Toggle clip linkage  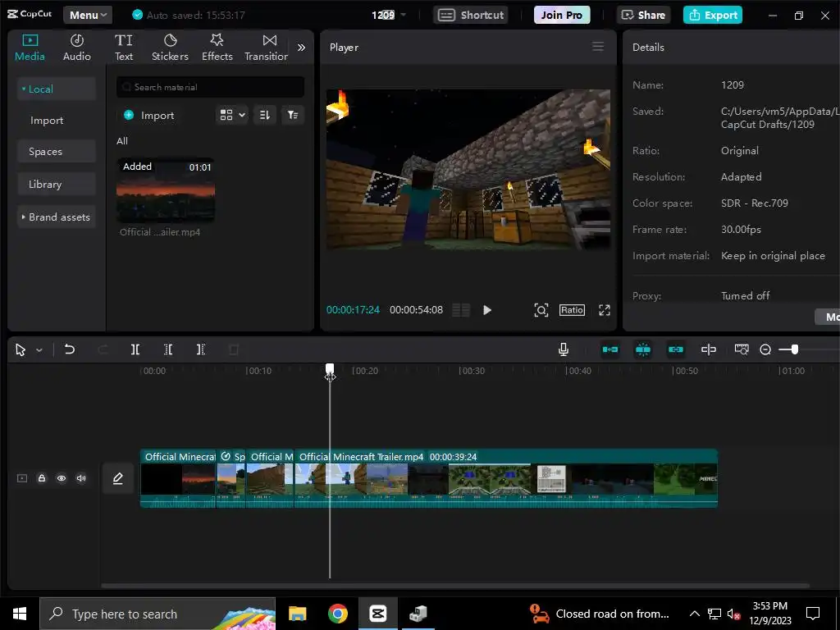point(676,349)
